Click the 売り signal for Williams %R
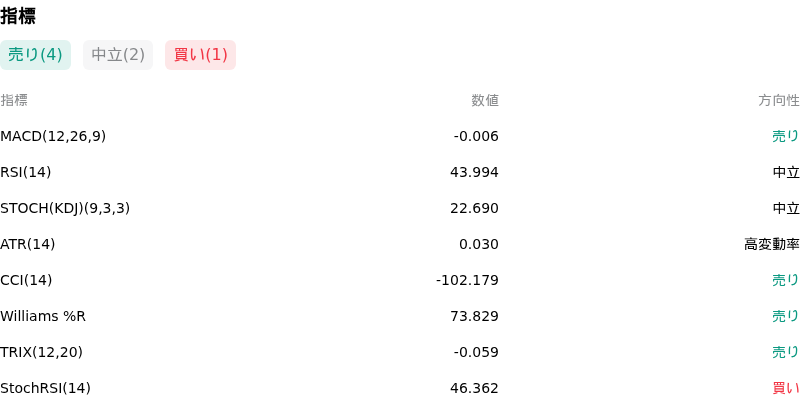The height and width of the screenshot is (398, 800). (x=786, y=316)
